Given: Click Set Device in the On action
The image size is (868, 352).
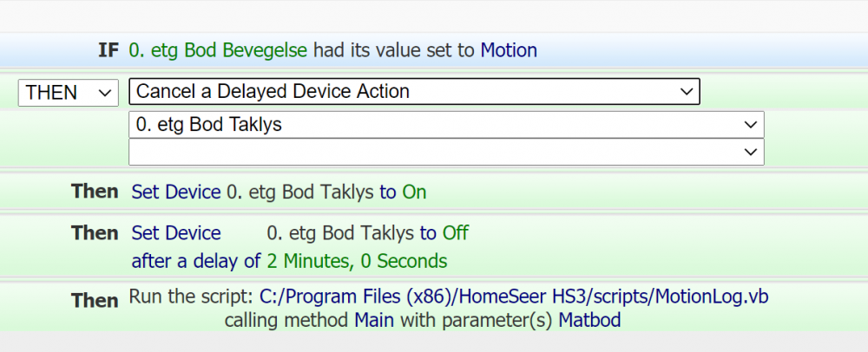Looking at the screenshot, I should pyautogui.click(x=176, y=192).
